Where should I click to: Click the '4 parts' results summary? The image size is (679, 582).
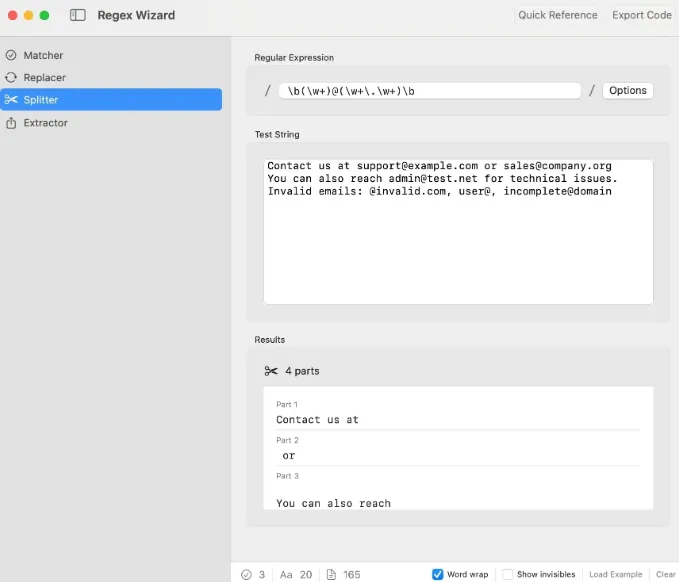click(302, 371)
